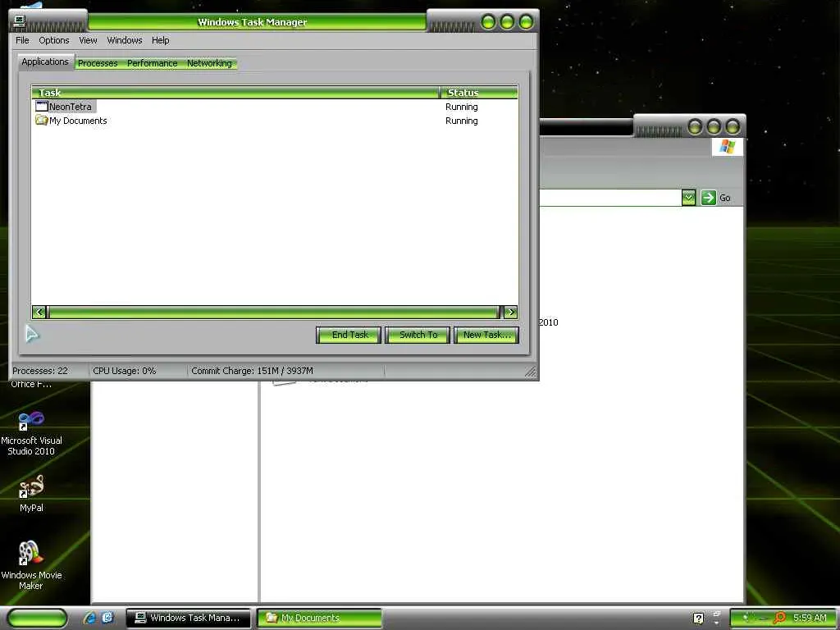
Task: Click the Windows Task Manager taskbar button
Action: [x=189, y=618]
